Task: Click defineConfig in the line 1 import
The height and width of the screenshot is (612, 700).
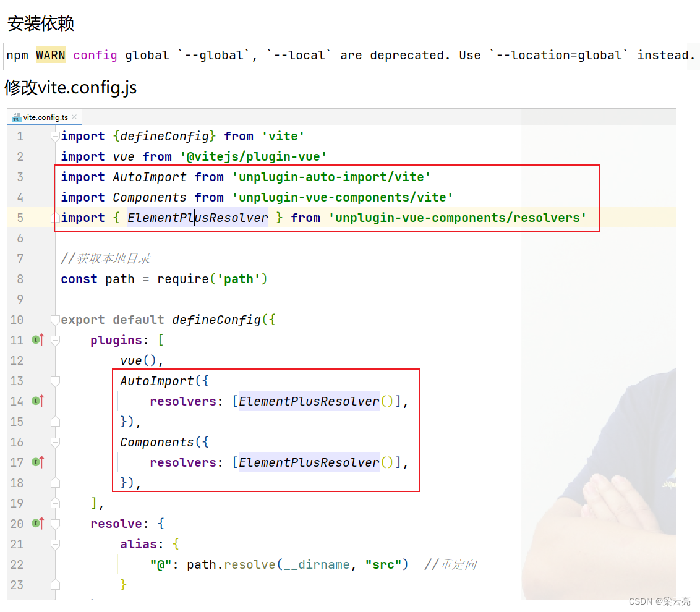Action: click(x=164, y=136)
